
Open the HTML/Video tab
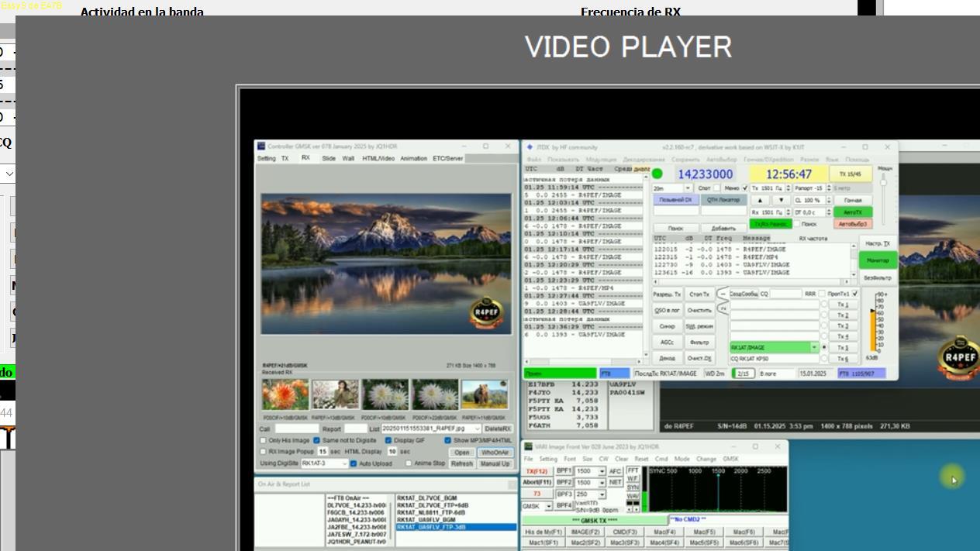point(378,158)
